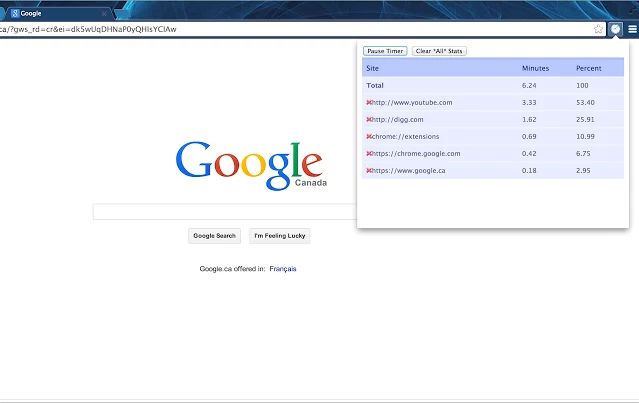Screen dimensions: 639x403
Task: Open the Chrome hamburger menu
Action: pyautogui.click(x=632, y=29)
